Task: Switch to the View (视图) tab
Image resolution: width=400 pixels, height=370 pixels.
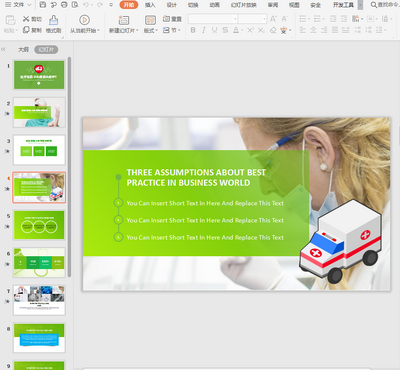Action: click(294, 5)
